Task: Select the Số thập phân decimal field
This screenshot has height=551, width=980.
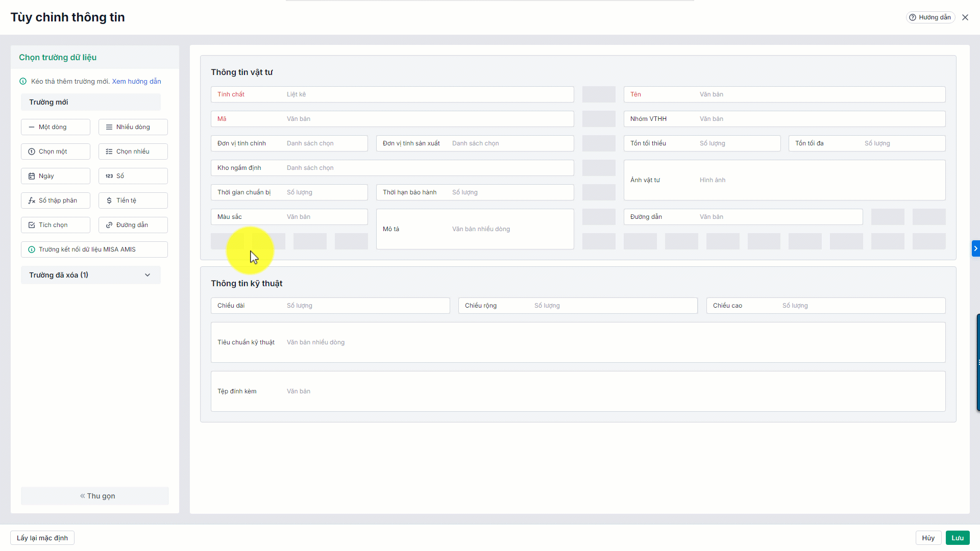Action: click(55, 201)
